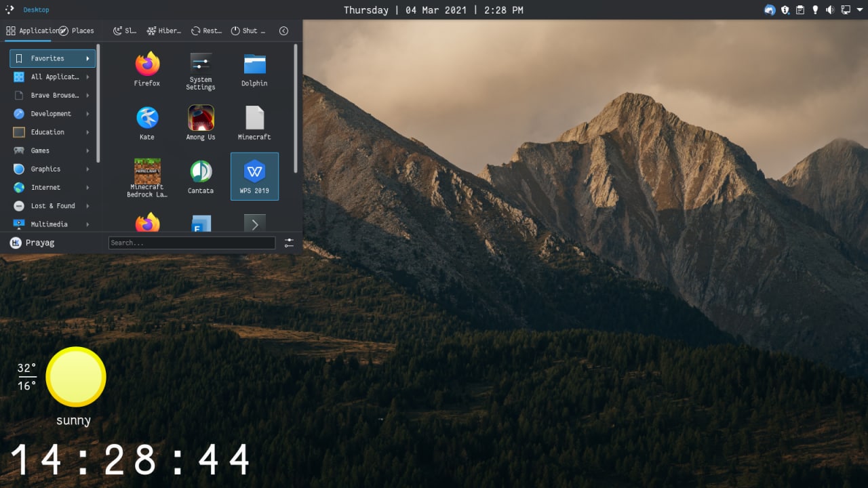The width and height of the screenshot is (868, 488).
Task: Expand the Multimedia category
Action: pyautogui.click(x=52, y=224)
